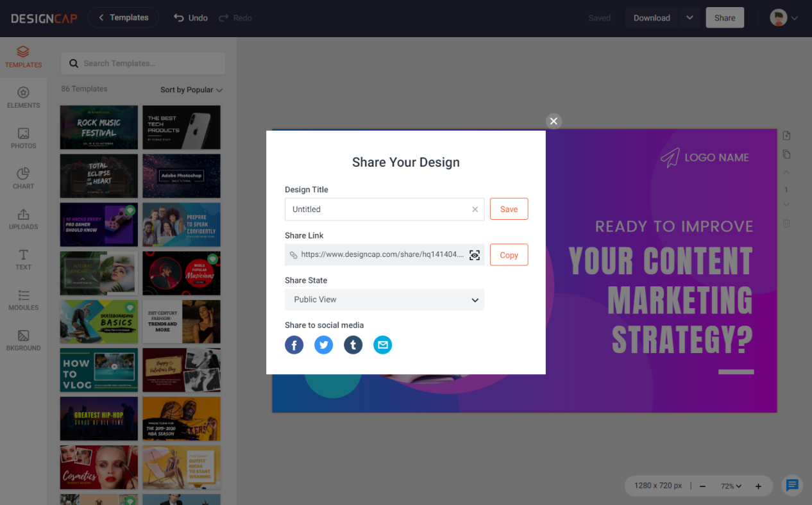
Task: Select the Cosmetics template
Action: pyautogui.click(x=99, y=468)
